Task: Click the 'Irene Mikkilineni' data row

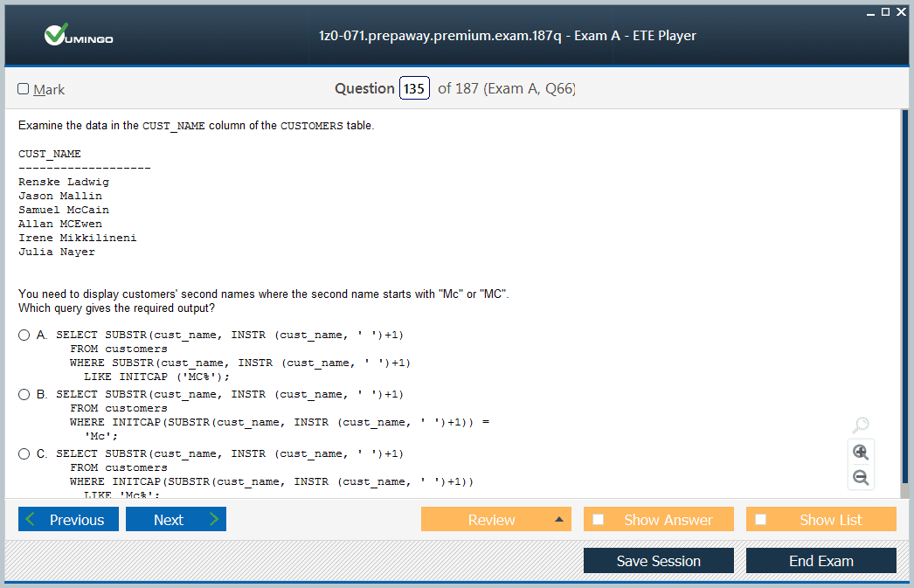Action: 78,238
